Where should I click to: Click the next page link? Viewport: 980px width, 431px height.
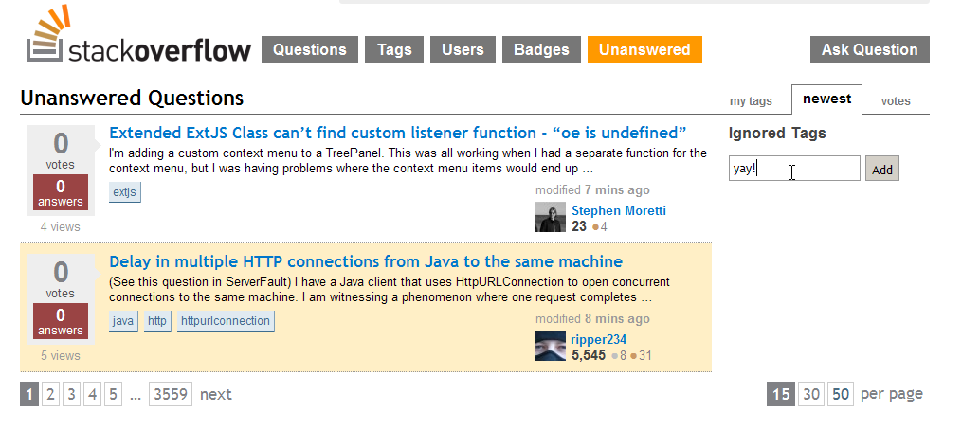pyautogui.click(x=216, y=395)
